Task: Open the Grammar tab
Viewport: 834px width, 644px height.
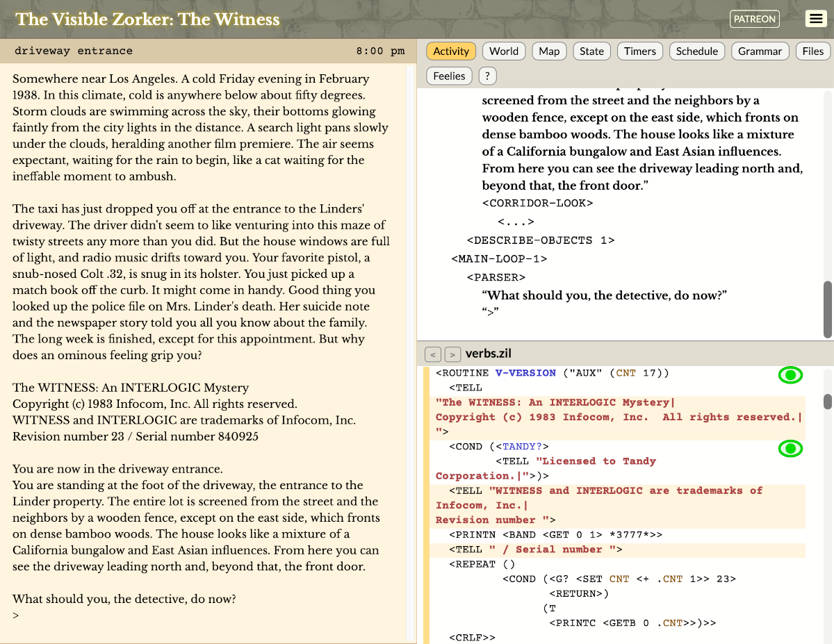Action: [760, 51]
